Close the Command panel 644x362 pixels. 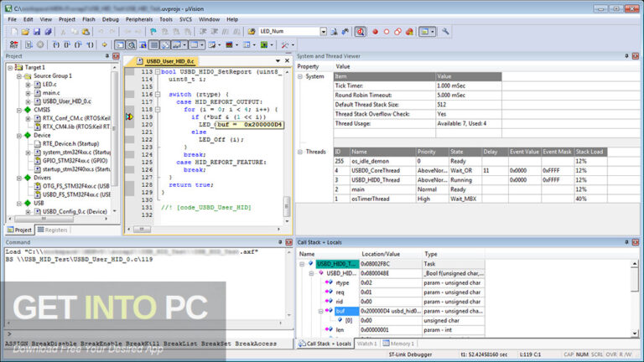(x=288, y=242)
